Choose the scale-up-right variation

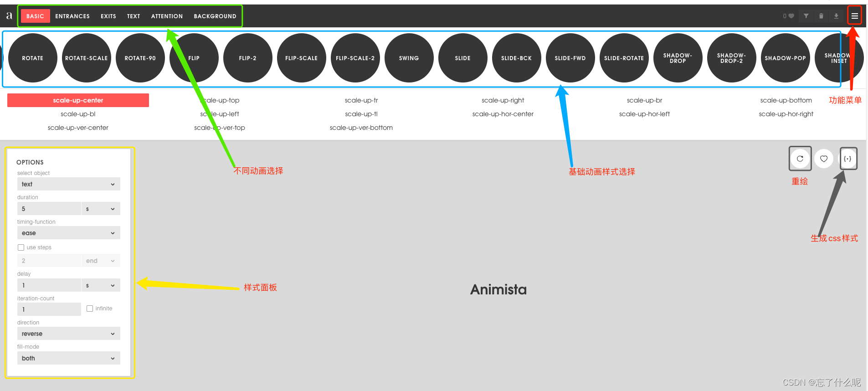coord(503,100)
